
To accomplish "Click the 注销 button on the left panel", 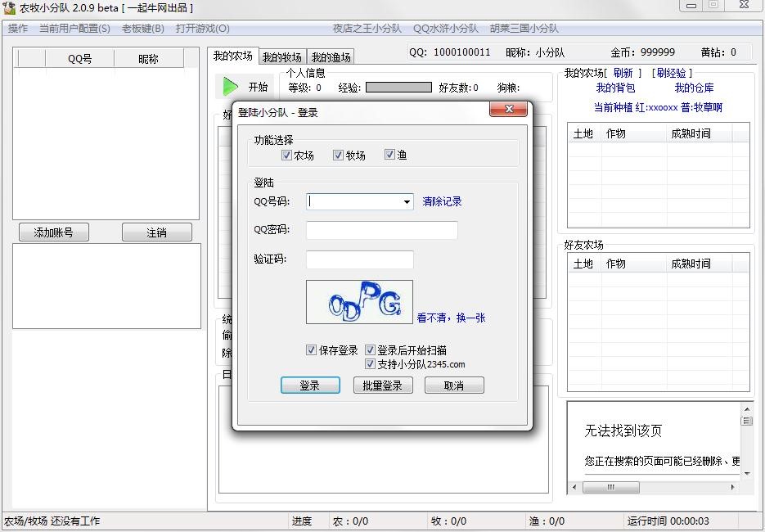I will pos(156,232).
